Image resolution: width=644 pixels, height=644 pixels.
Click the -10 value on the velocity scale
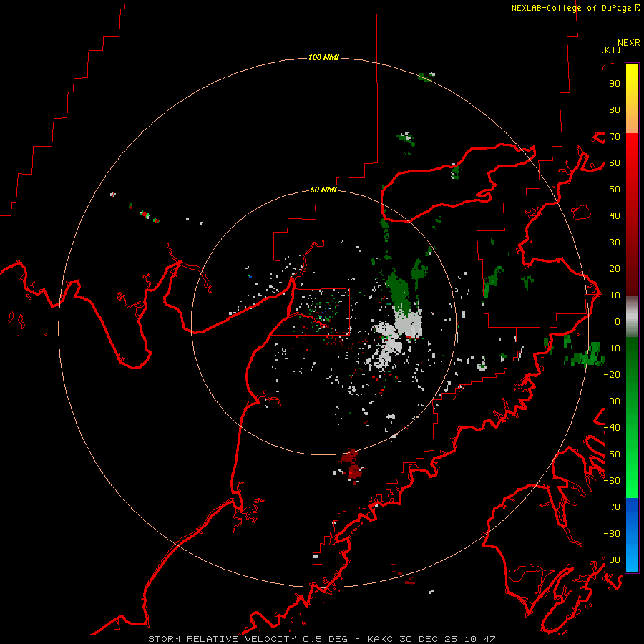[612, 348]
